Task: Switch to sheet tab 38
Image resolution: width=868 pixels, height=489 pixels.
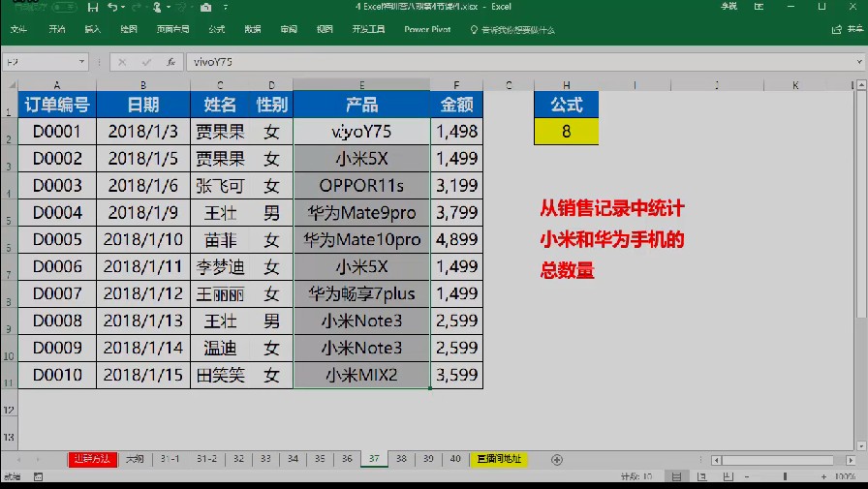Action: (x=401, y=459)
